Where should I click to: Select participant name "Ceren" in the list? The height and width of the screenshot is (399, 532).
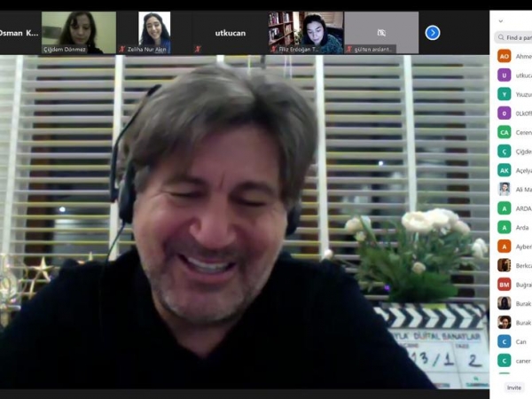pos(523,132)
